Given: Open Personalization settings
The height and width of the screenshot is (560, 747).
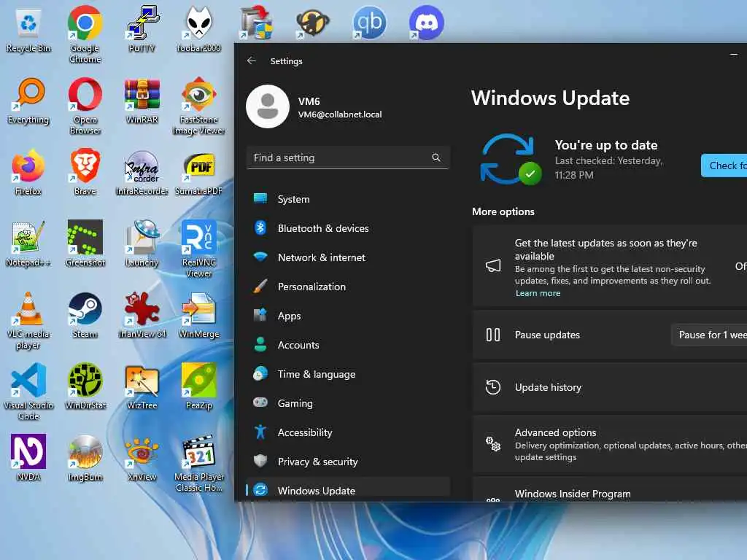Looking at the screenshot, I should tap(348, 287).
